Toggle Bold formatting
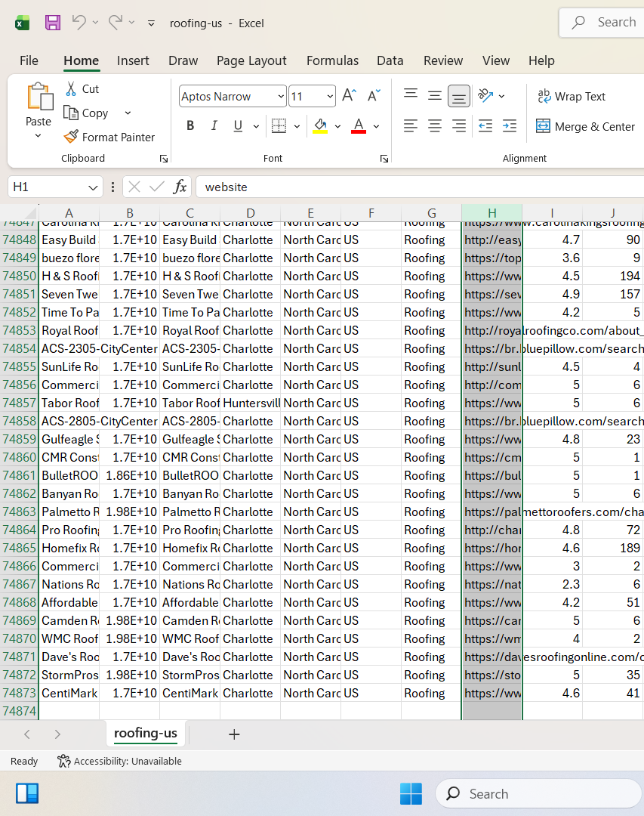Screen dimensions: 644x816 (190, 125)
